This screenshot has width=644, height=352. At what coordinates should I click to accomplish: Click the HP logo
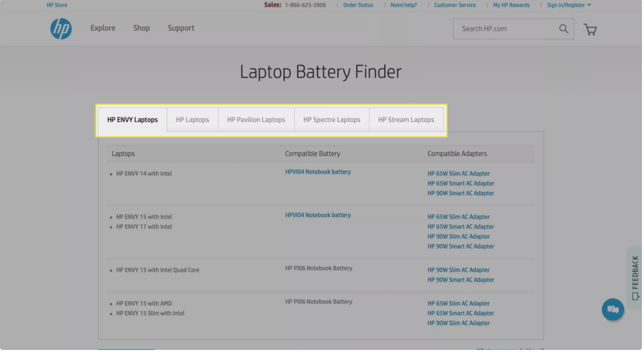[61, 29]
